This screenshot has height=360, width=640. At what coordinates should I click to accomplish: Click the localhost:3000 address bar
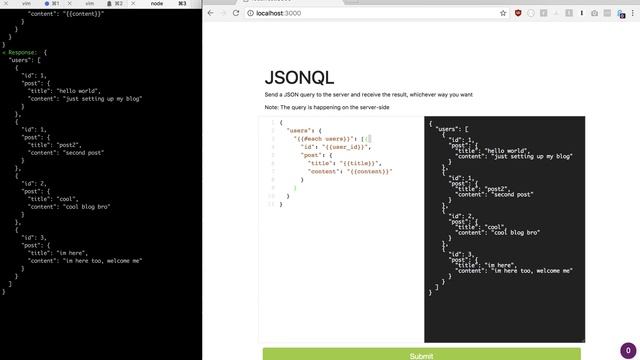376,13
